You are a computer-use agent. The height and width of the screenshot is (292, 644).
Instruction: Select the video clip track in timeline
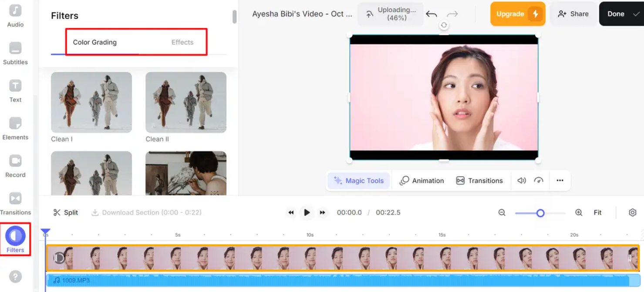point(343,258)
